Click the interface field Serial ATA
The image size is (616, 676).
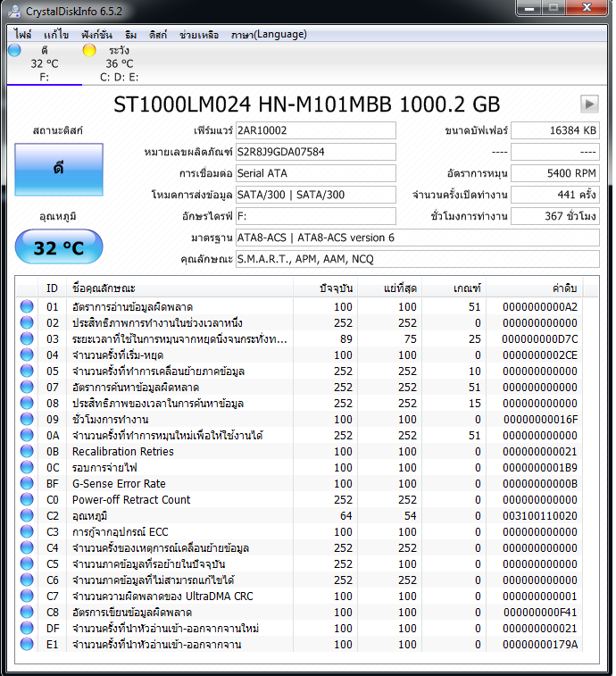coord(315,173)
